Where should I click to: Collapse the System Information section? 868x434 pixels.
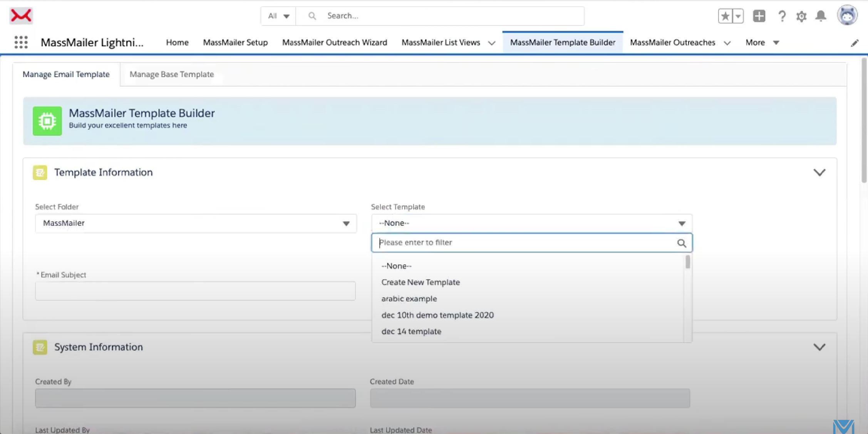[819, 347]
